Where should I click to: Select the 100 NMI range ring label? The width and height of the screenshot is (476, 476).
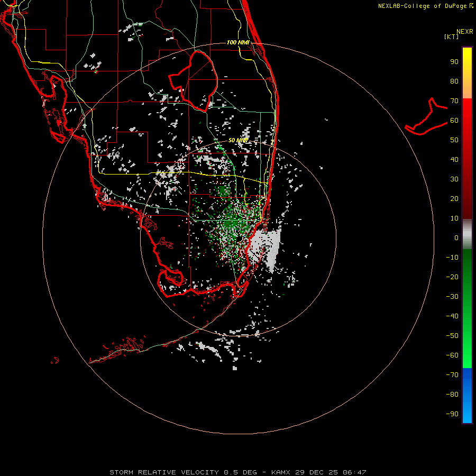[x=238, y=42]
